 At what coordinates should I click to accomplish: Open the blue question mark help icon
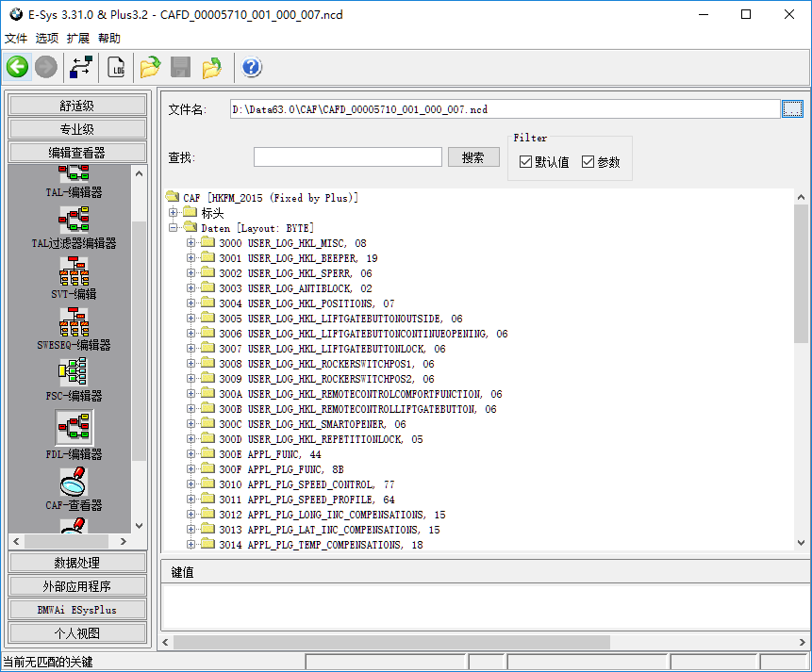251,67
